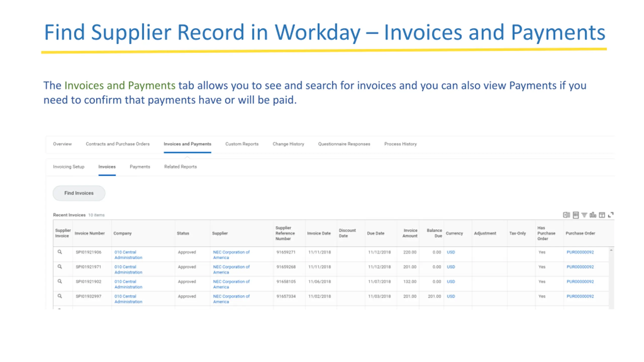Switch to the Overview tab
Image resolution: width=644 pixels, height=362 pixels.
pyautogui.click(x=62, y=144)
